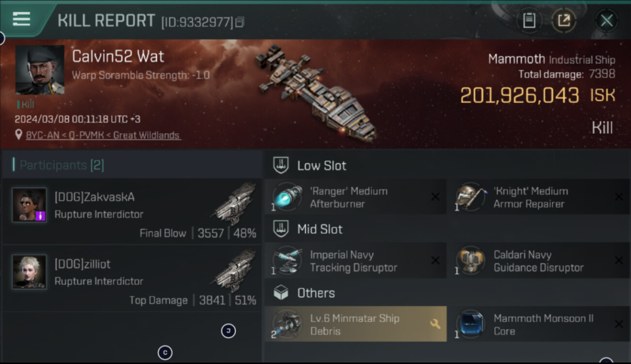View ZakvaskA's character portrait

(x=30, y=205)
